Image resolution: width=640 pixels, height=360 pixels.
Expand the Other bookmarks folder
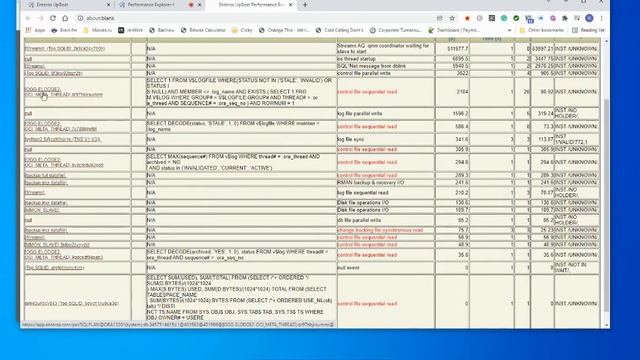click(542, 30)
